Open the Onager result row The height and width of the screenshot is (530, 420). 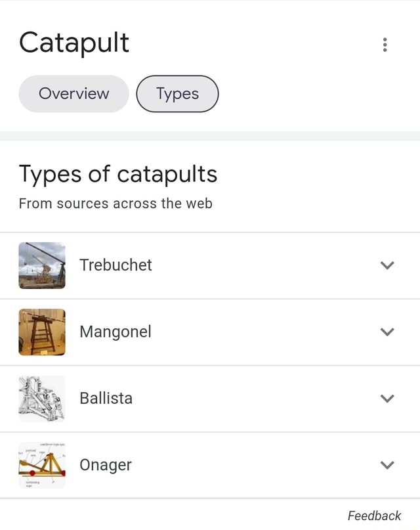[197, 465]
